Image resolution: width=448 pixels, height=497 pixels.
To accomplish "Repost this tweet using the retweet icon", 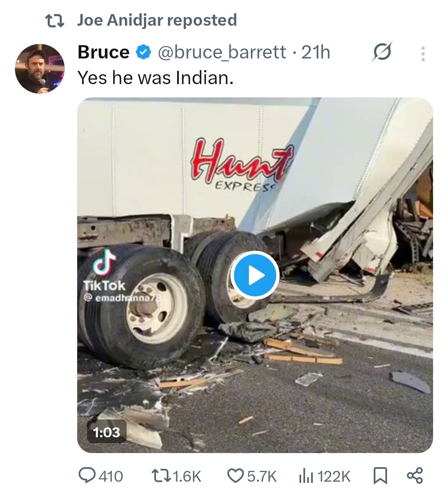I will 160,476.
